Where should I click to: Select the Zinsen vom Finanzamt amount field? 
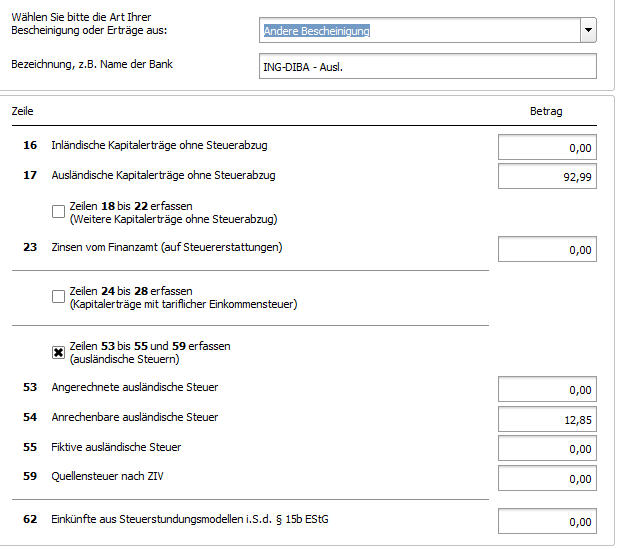547,249
